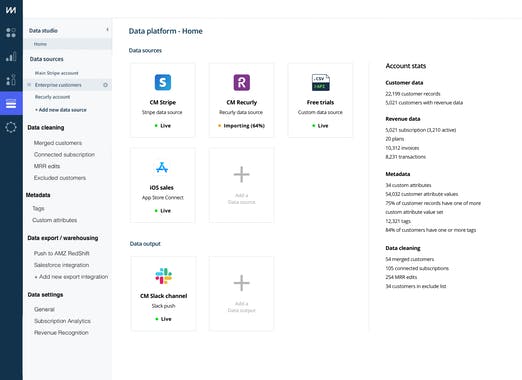Collapse the Data studio sidebar arrow
The image size is (522, 380).
tap(107, 30)
